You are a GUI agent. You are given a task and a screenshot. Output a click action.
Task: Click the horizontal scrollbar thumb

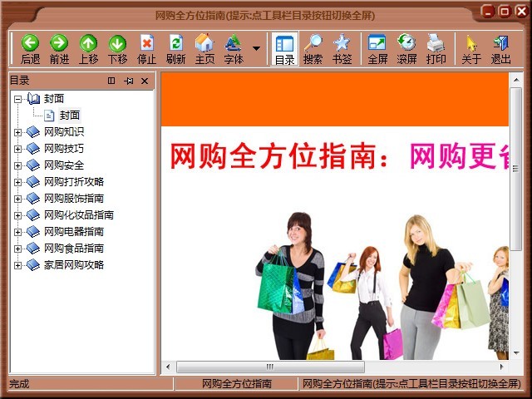(270, 367)
